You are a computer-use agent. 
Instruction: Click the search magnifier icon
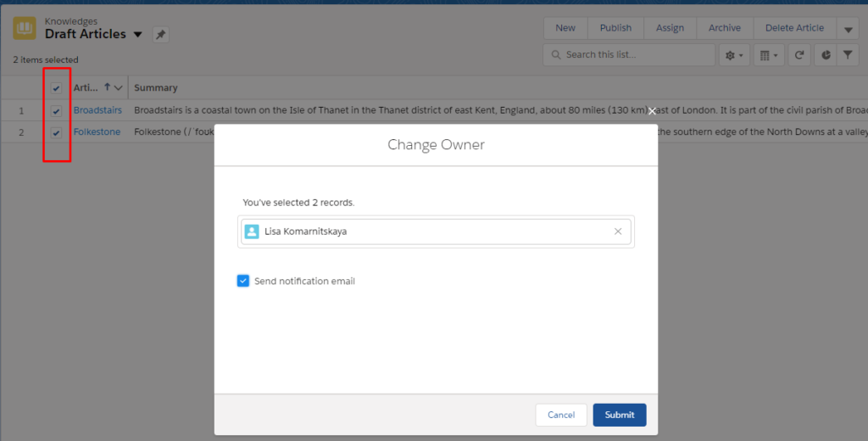[x=555, y=55]
